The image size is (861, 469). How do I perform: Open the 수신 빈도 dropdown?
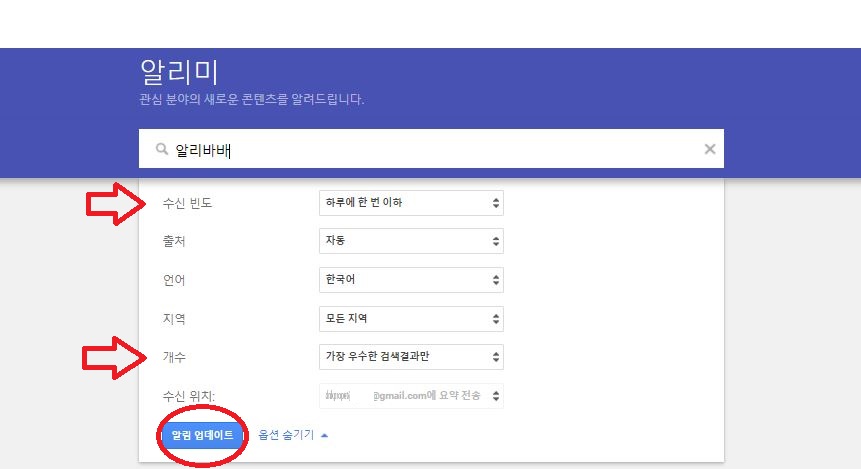411,203
